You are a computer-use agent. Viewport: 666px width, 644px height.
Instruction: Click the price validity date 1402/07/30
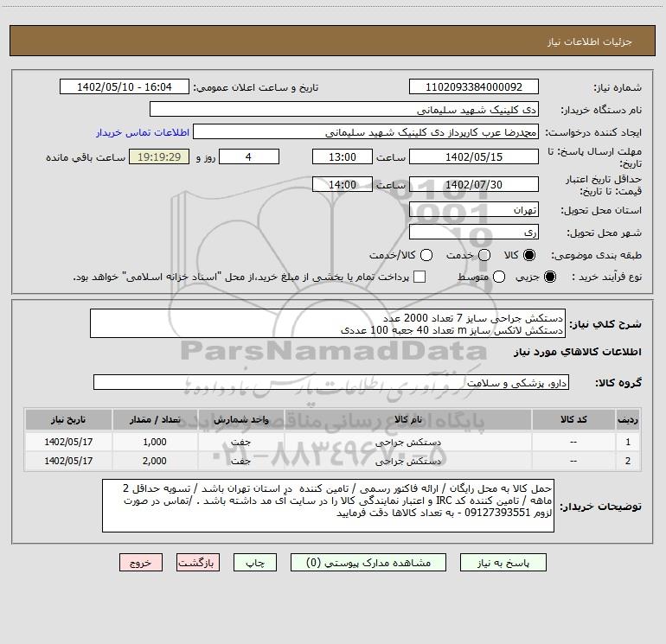click(x=474, y=185)
